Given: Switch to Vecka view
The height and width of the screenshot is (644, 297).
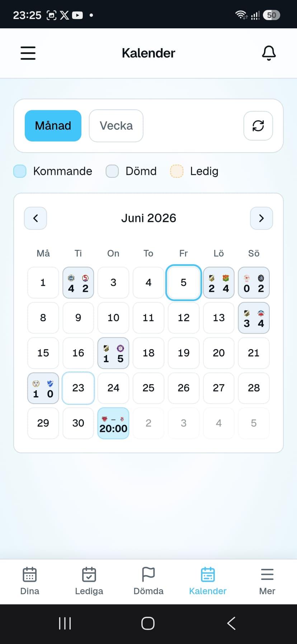Looking at the screenshot, I should point(116,126).
